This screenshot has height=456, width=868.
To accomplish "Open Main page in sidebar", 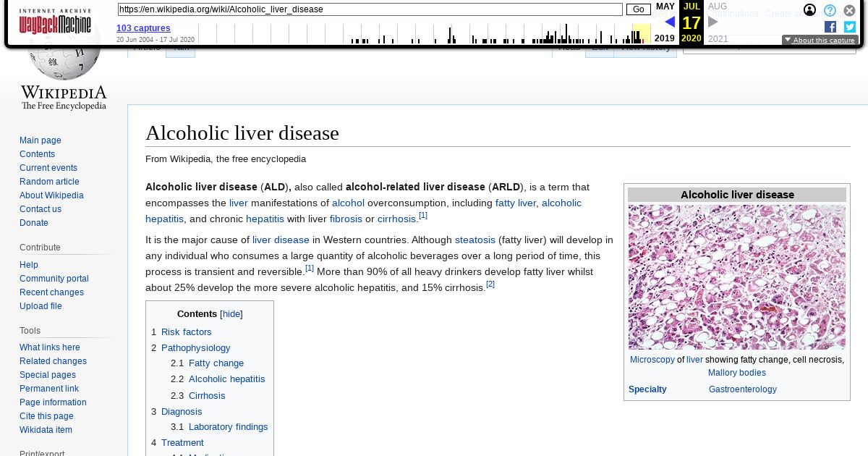I will tap(41, 140).
